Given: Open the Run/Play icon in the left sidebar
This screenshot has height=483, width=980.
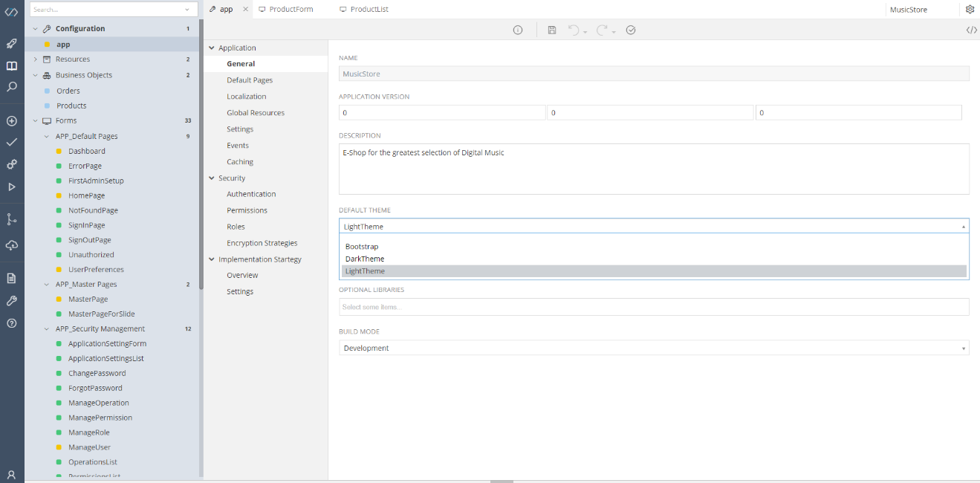Looking at the screenshot, I should point(11,186).
